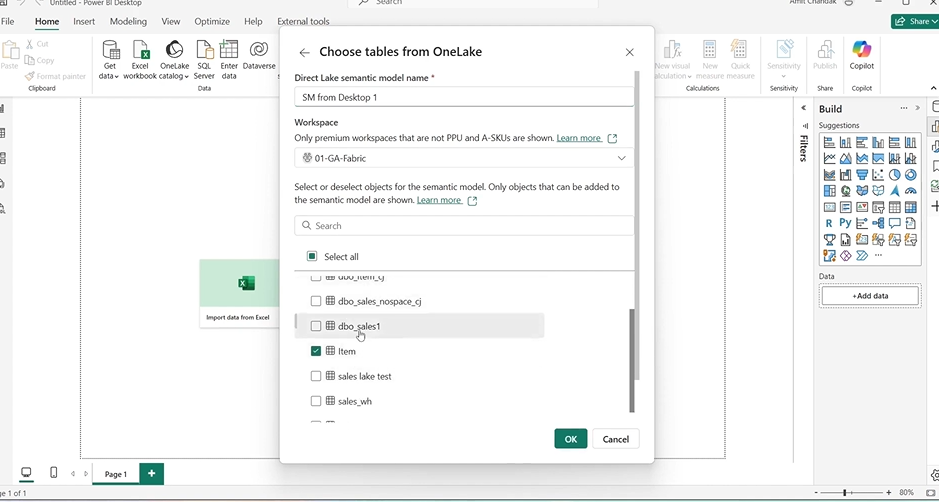The height and width of the screenshot is (502, 939).
Task: Switch to the Modeling ribbon tab
Action: (x=128, y=22)
